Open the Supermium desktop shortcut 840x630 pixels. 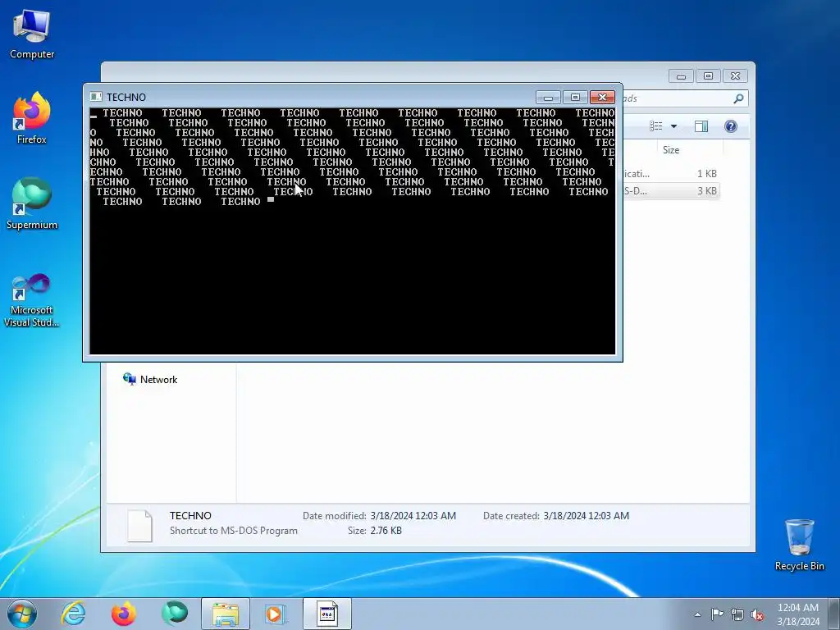click(x=32, y=203)
